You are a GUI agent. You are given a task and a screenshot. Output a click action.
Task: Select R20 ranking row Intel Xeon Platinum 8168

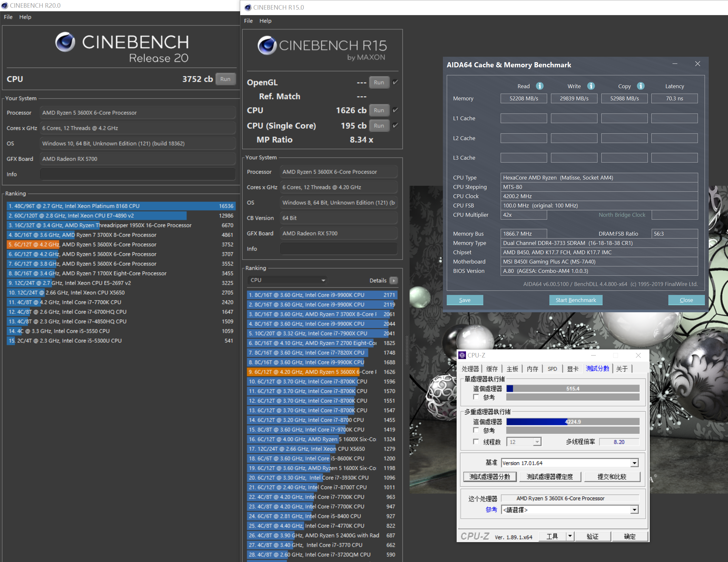click(121, 206)
